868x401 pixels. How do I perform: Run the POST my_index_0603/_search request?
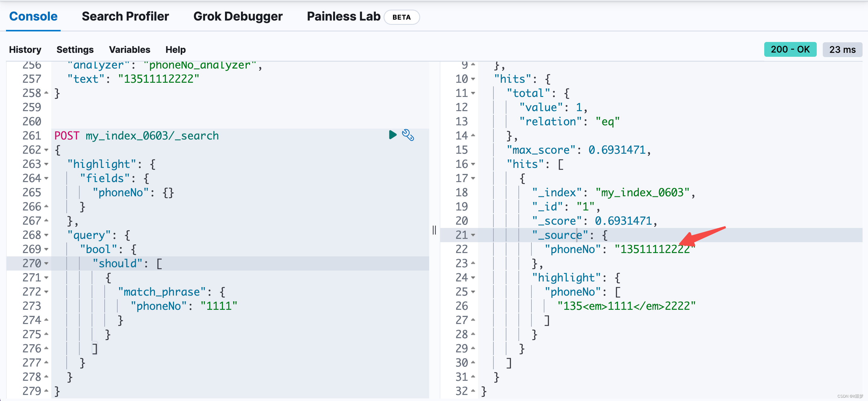[x=393, y=135]
